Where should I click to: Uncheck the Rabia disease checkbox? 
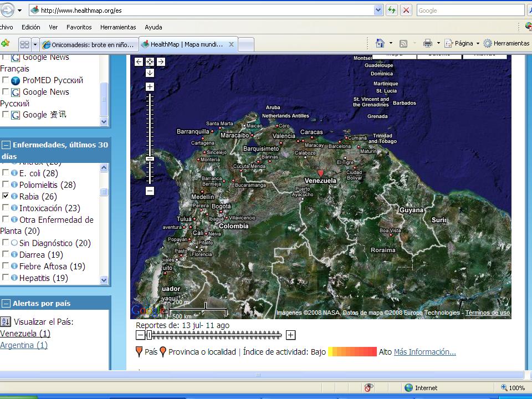coord(6,196)
